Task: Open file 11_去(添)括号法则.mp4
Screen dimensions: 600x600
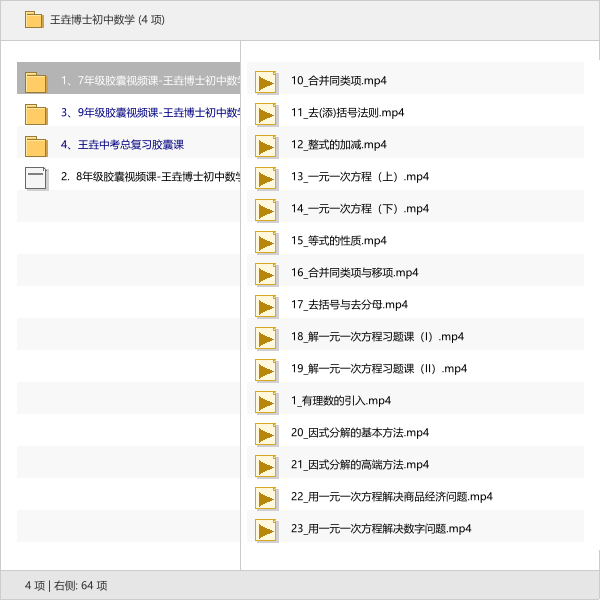Action: pyautogui.click(x=347, y=112)
